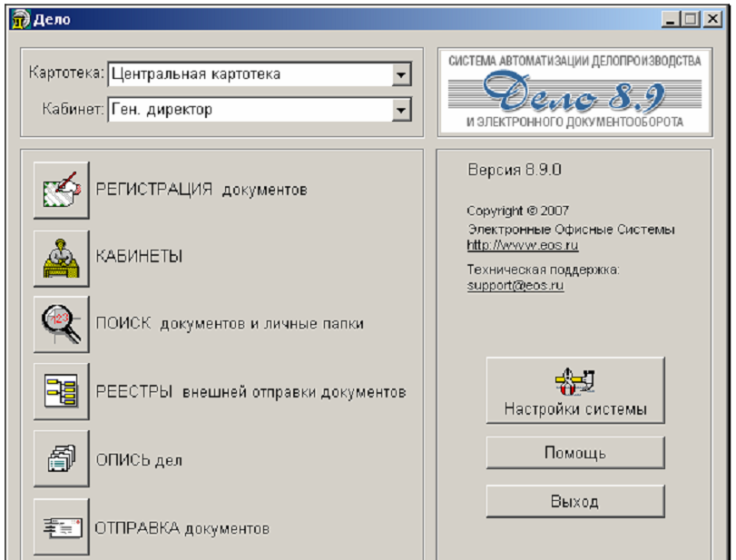Open the РЕЕСТРЫ внешней отправки icon button
The image size is (736, 560).
[62, 391]
